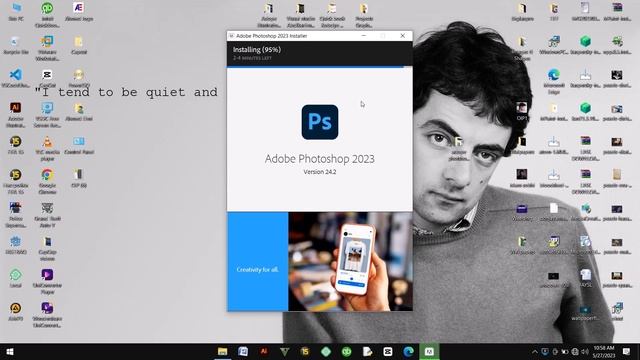640x360 pixels.
Task: Open File Explorer from the taskbar
Action: pyautogui.click(x=222, y=351)
